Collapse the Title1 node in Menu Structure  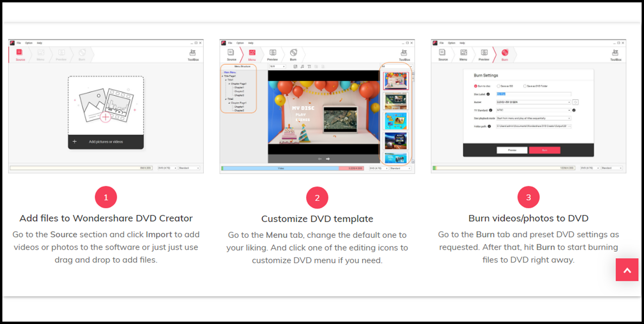coord(226,80)
